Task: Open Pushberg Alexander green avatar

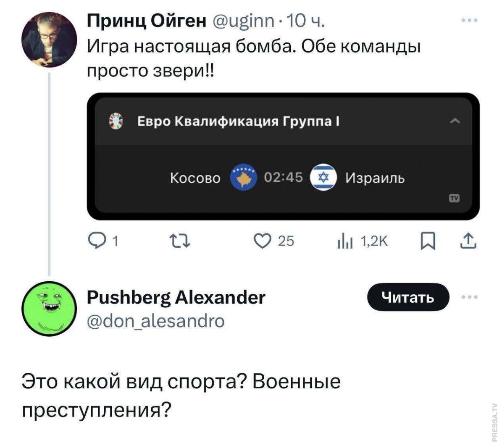Action: pyautogui.click(x=49, y=309)
